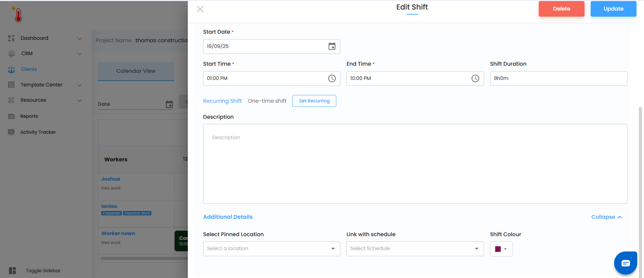Open the Select Pinned Location dropdown
This screenshot has width=644, height=278.
click(x=271, y=249)
